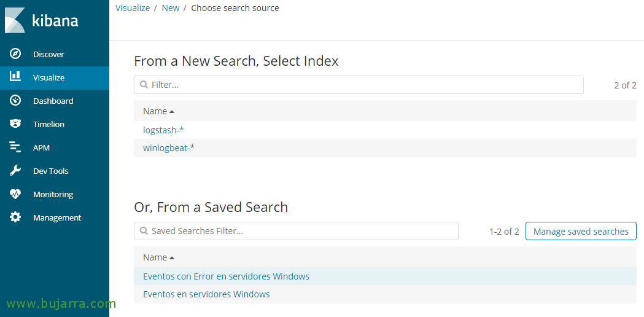This screenshot has width=644, height=317.
Task: Go to Visualize breadcrumb link
Action: (x=133, y=8)
